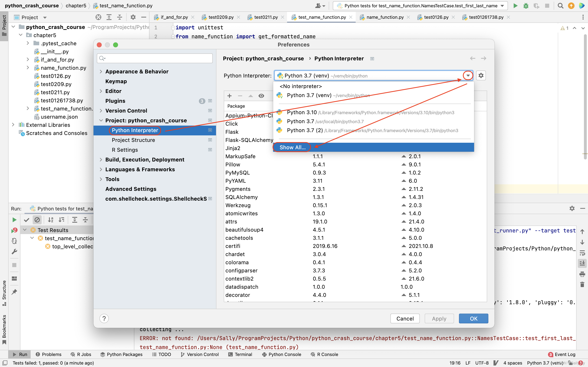Click Select Opened File target icon
Image resolution: width=588 pixels, height=367 pixels.
98,17
